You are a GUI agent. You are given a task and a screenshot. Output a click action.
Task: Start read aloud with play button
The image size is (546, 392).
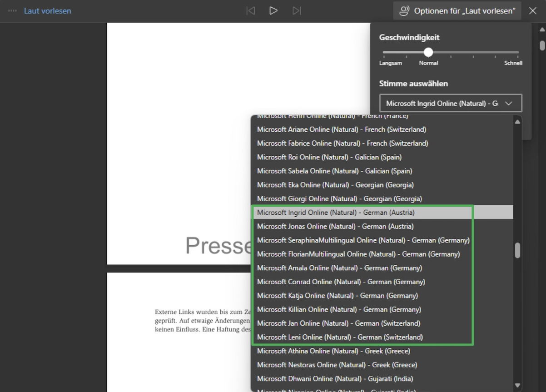[273, 10]
